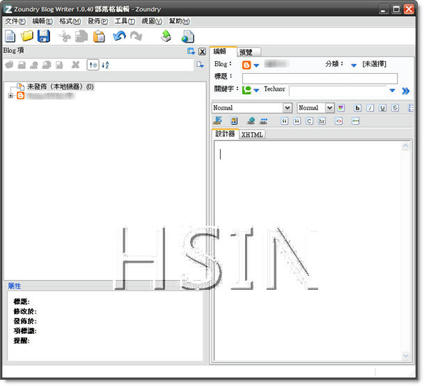424x386 pixels.
Task: Toggle the up-down arrows sort order icon
Action: tap(105, 65)
